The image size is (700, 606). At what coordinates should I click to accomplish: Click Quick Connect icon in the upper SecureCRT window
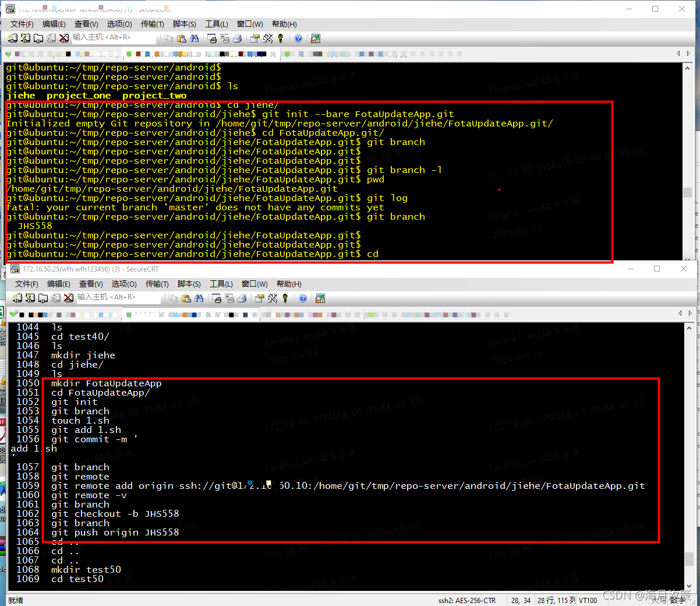click(26, 38)
